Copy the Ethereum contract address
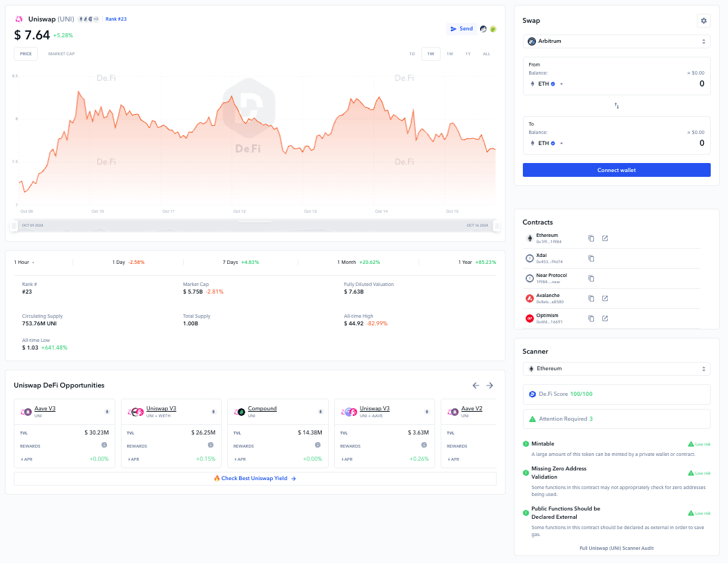The image size is (728, 563). pos(591,238)
